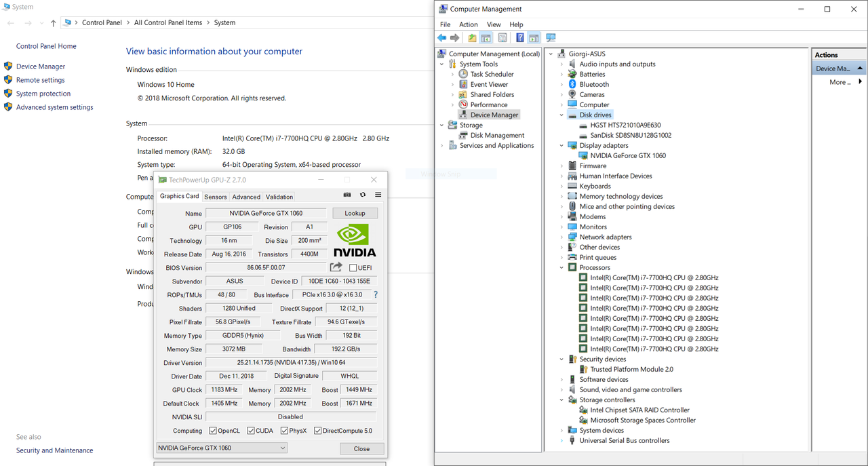Click the Bus Interface question mark icon
Image resolution: width=868 pixels, height=466 pixels.
(376, 295)
